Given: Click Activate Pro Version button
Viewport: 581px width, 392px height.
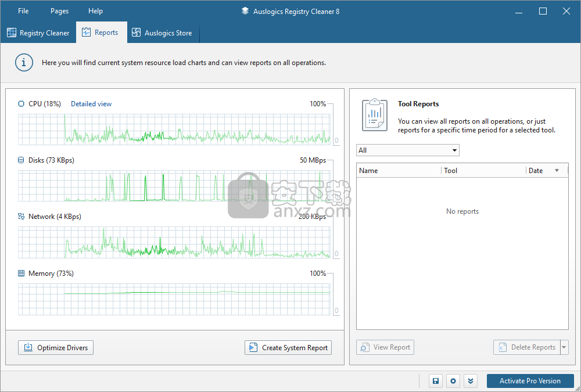Looking at the screenshot, I should (530, 381).
